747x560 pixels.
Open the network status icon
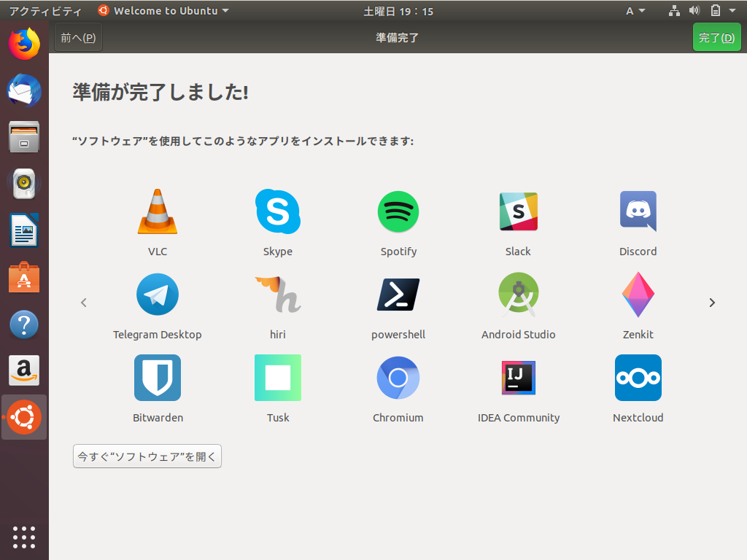[674, 10]
